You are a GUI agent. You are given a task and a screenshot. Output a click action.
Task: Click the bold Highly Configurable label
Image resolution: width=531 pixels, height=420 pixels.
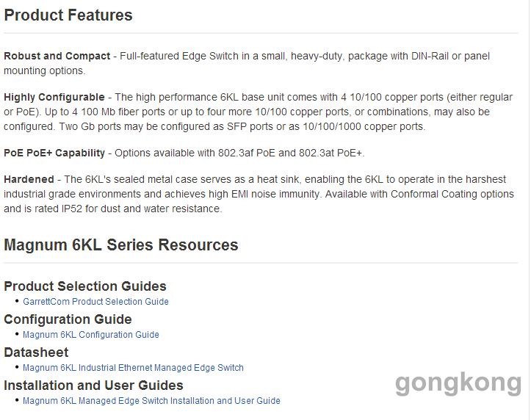54,97
